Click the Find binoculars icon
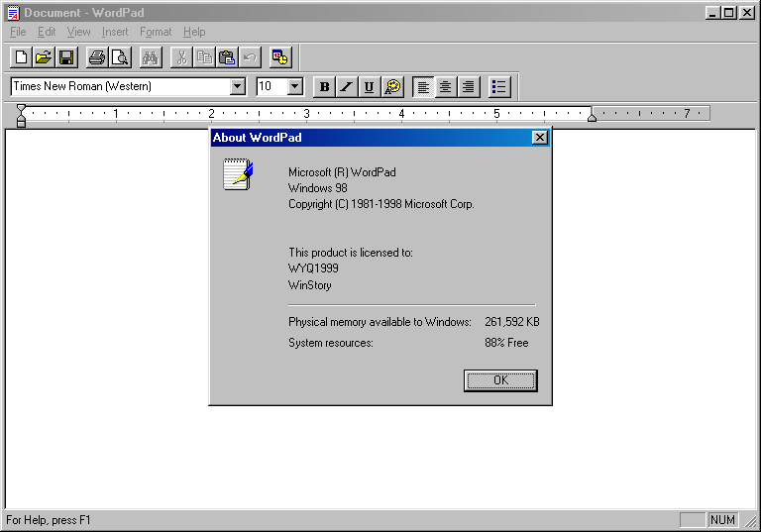The height and width of the screenshot is (532, 761). (x=151, y=57)
